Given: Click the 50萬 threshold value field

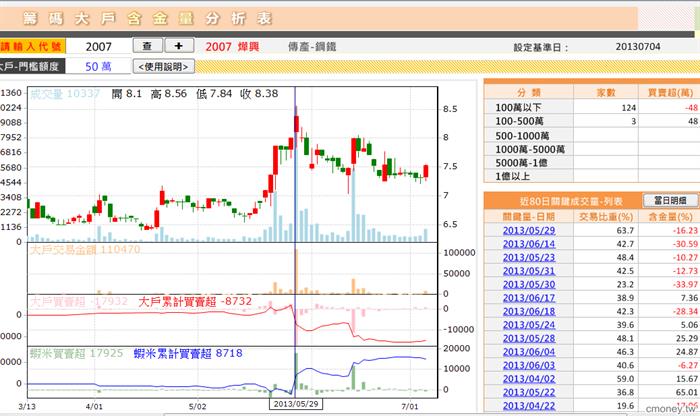Looking at the screenshot, I should pyautogui.click(x=98, y=67).
